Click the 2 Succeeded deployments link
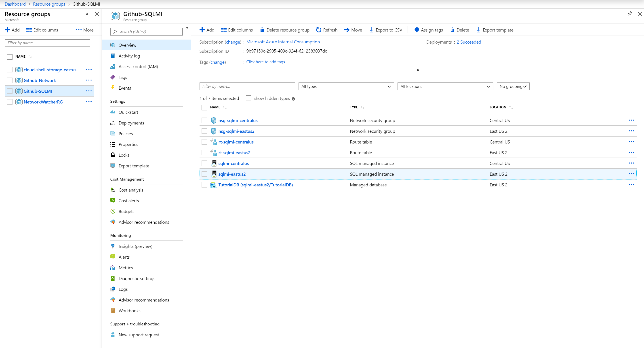The width and height of the screenshot is (644, 348). coord(469,42)
